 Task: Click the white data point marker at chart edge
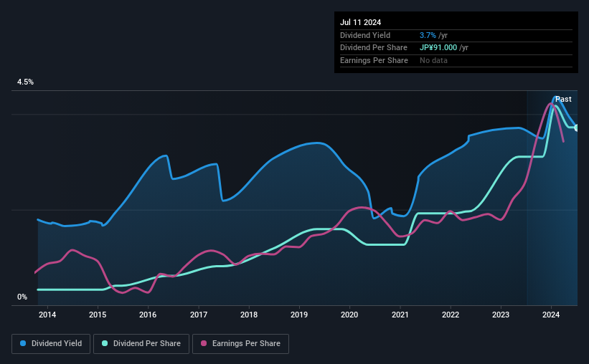(577, 128)
